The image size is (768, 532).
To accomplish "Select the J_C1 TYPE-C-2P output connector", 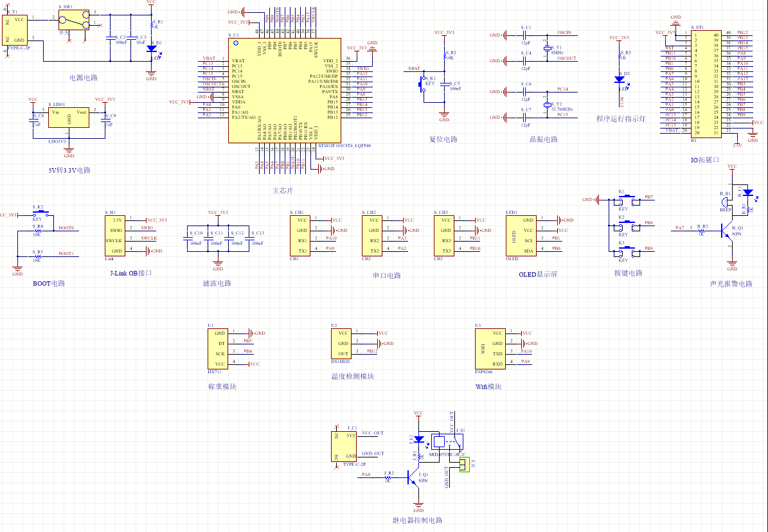I will click(344, 447).
